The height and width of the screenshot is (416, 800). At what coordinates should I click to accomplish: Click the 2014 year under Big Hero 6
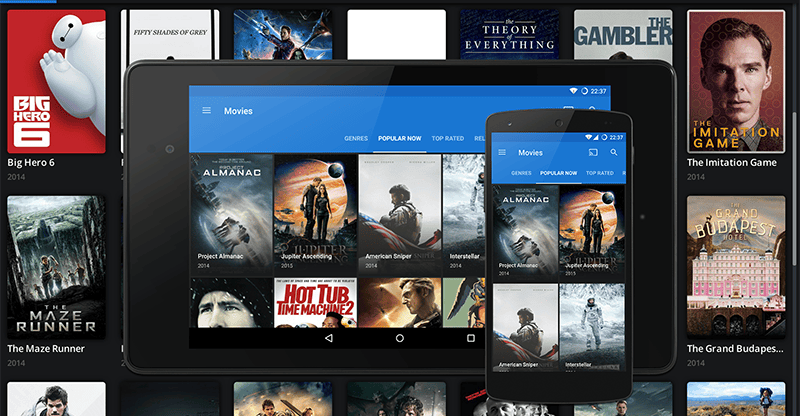16,177
